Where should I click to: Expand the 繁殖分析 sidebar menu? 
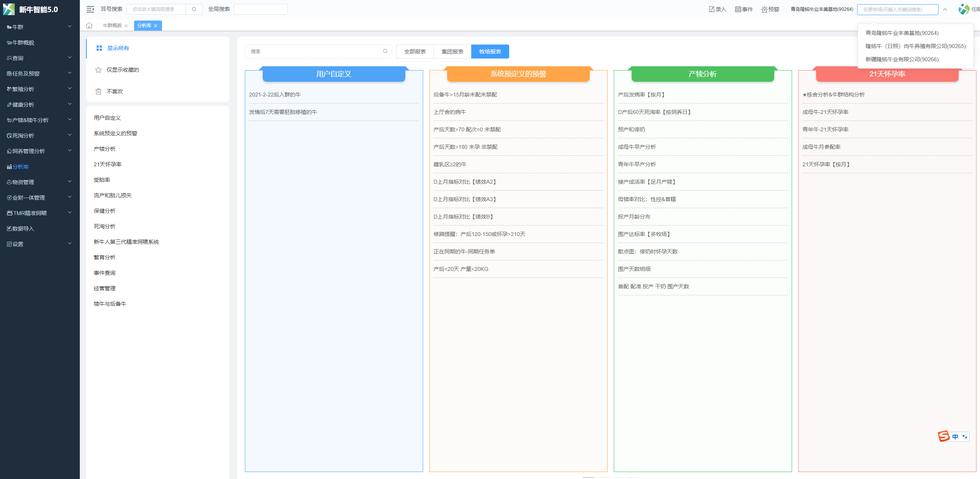coord(40,89)
